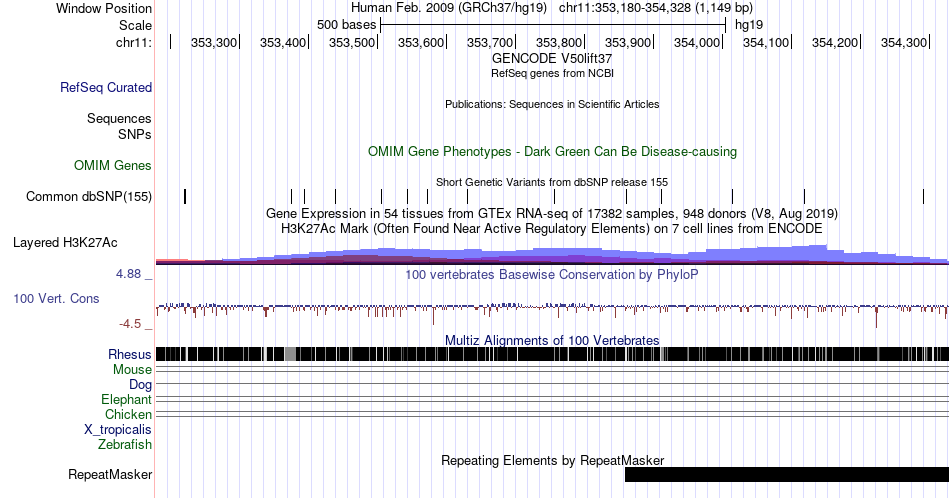950x498 pixels.
Task: Click the RepeatMasker track label
Action: coord(110,474)
